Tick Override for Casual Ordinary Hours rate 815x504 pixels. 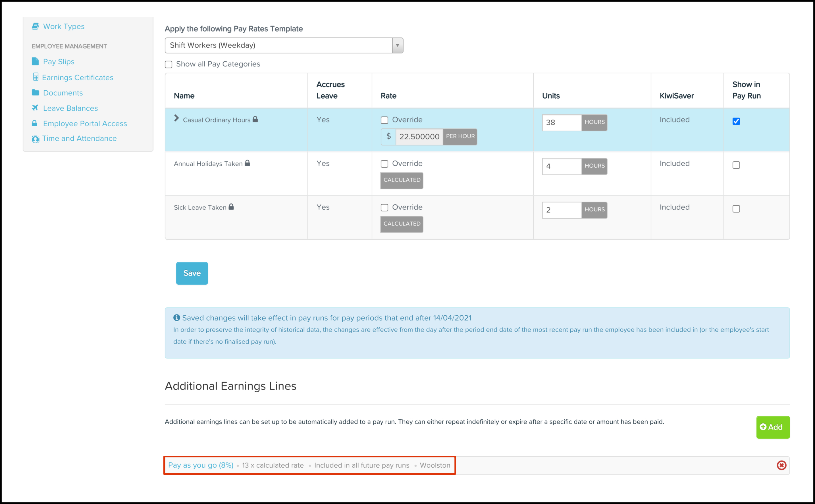[x=384, y=120]
